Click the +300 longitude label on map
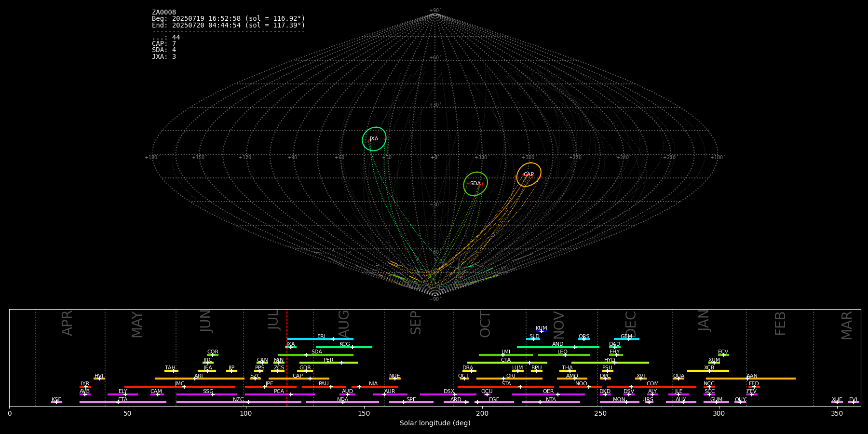Image resolution: width=868 pixels, height=434 pixels. [528, 158]
